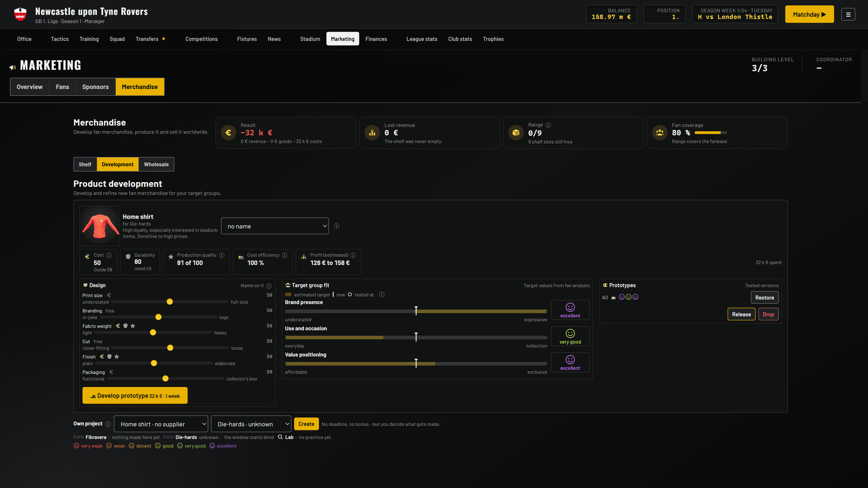This screenshot has height=488, width=868.
Task: Click the Durability shield icon
Action: pyautogui.click(x=128, y=257)
